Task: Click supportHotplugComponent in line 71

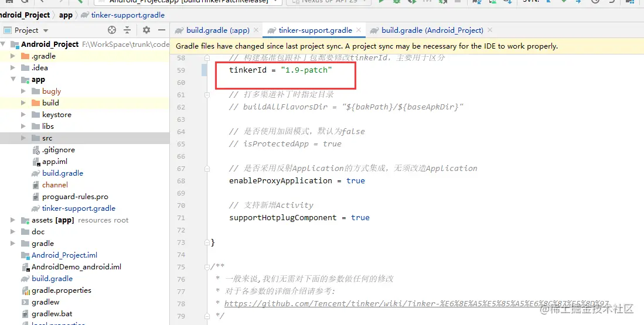Action: coord(283,217)
